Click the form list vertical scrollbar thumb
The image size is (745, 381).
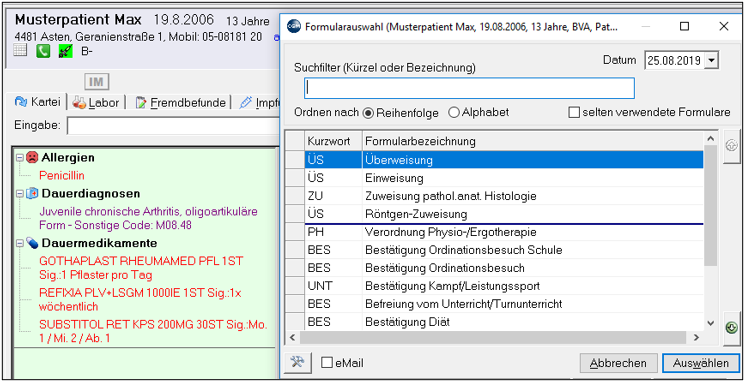[710, 205]
